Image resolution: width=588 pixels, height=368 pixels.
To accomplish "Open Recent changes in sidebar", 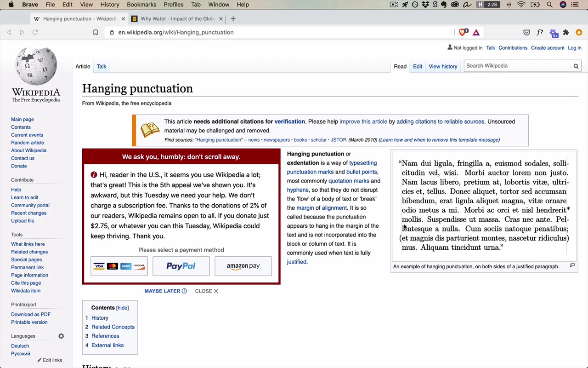I will coord(28,213).
